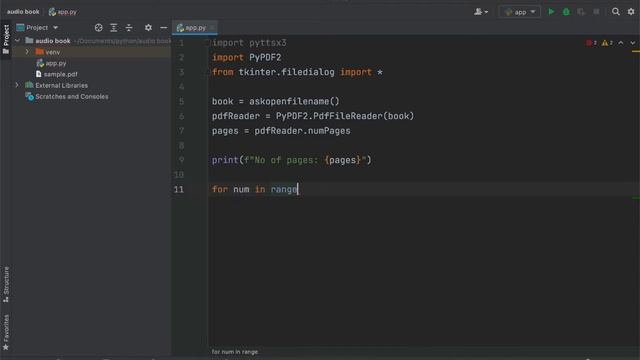The height and width of the screenshot is (360, 640).
Task: Expand the venv folder arrow
Action: pyautogui.click(x=27, y=52)
